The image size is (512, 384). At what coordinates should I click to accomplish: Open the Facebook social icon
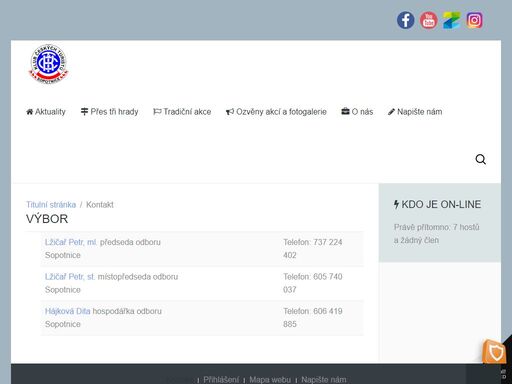pos(405,20)
